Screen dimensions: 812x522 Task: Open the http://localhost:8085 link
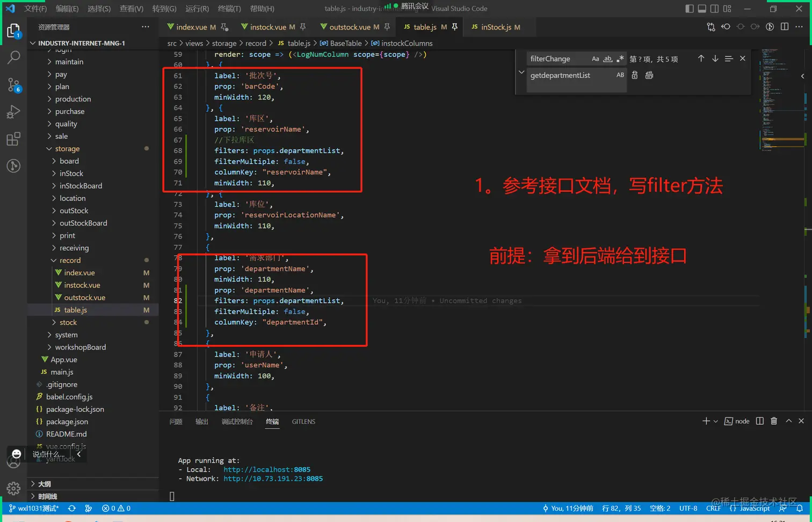coord(267,469)
